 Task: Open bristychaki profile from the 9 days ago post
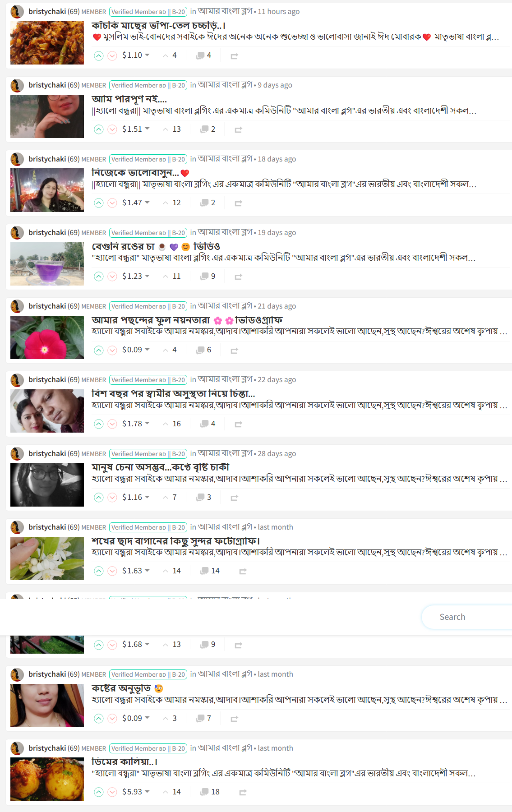(47, 85)
